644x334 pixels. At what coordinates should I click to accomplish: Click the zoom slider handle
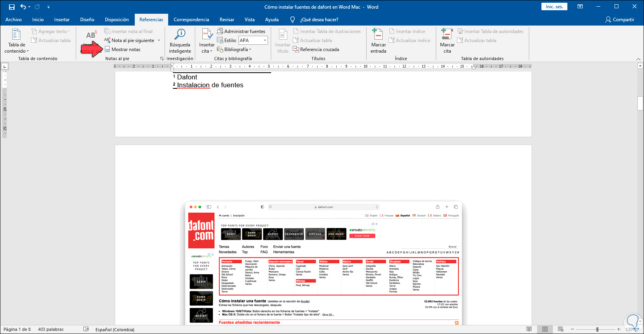597,329
